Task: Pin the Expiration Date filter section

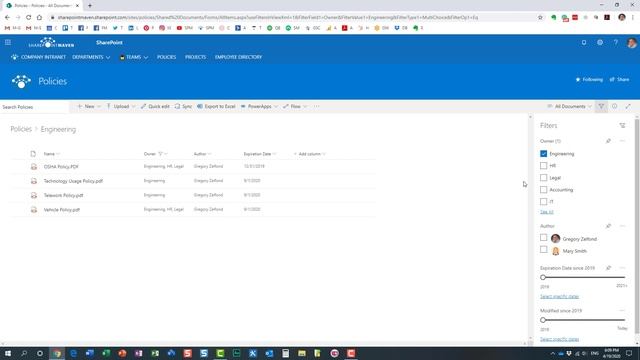Action: (x=608, y=268)
